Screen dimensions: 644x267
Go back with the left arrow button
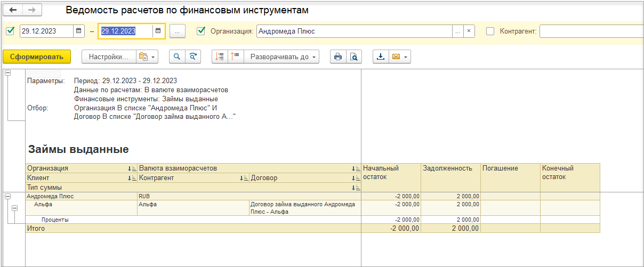point(13,10)
